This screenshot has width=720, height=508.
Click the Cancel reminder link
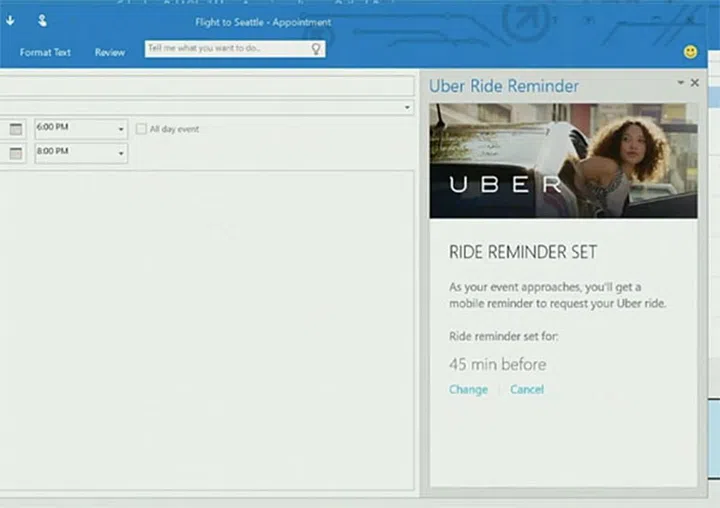coord(527,389)
